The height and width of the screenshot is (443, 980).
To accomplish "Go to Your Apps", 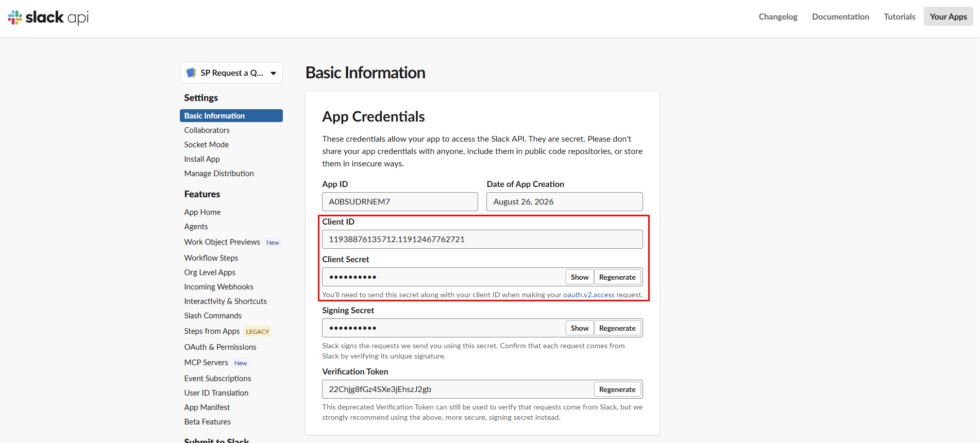I will click(948, 16).
